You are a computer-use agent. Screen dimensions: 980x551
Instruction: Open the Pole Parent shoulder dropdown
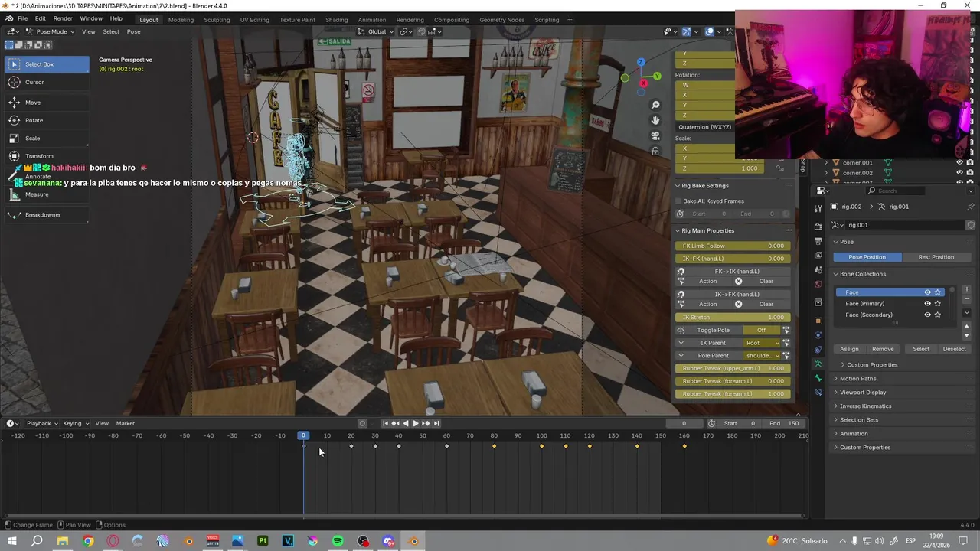pos(762,356)
